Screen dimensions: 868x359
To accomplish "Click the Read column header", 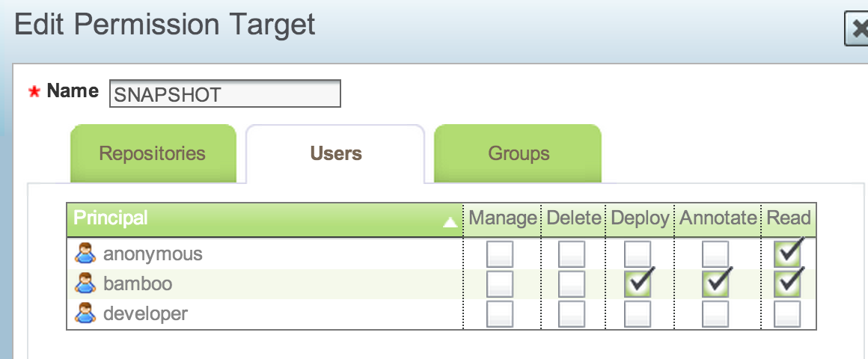I will [789, 218].
